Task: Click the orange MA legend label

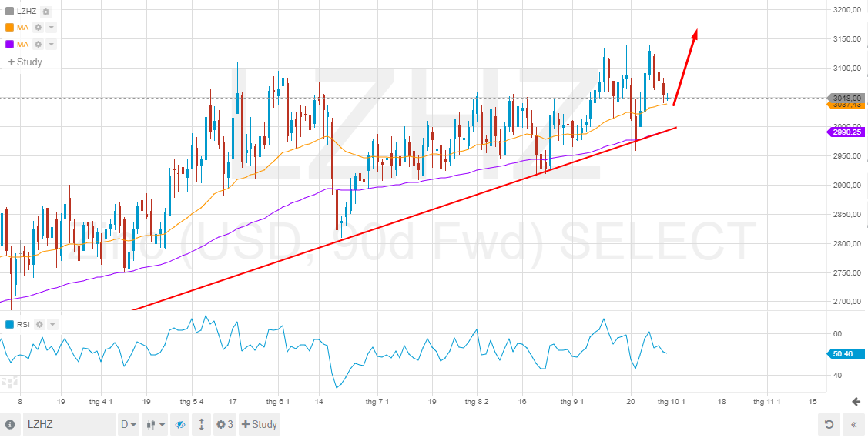Action: pyautogui.click(x=22, y=28)
